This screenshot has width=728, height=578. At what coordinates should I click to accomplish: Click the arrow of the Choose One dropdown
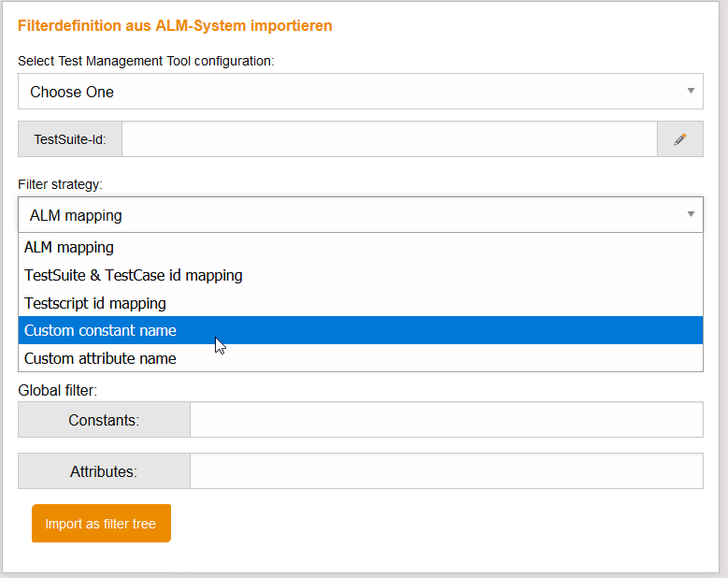(x=691, y=92)
